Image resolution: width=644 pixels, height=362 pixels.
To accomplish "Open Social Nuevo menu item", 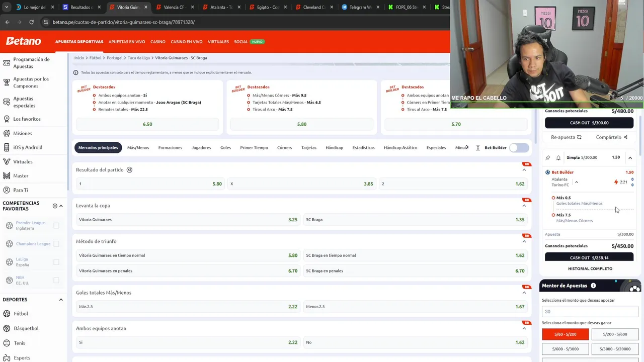I will [249, 42].
